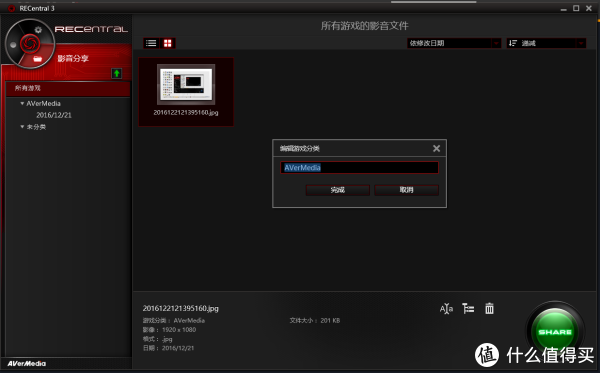Close the edit game category dialog
The width and height of the screenshot is (600, 373).
click(x=436, y=148)
